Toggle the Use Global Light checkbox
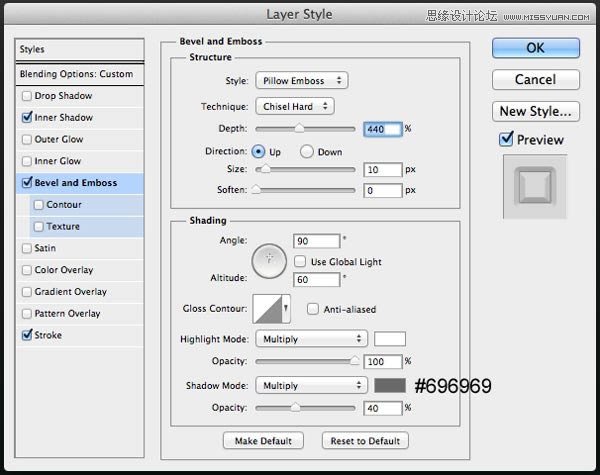The height and width of the screenshot is (475, 600). click(x=300, y=261)
